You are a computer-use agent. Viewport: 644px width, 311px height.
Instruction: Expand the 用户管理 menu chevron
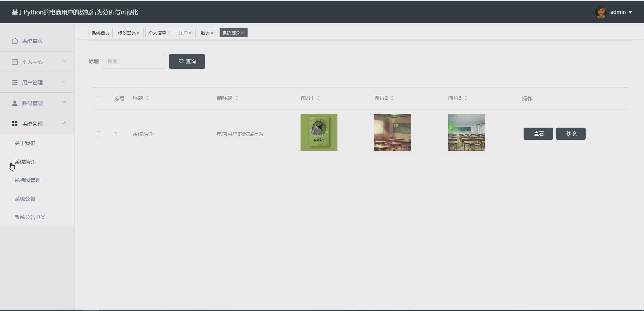point(64,82)
